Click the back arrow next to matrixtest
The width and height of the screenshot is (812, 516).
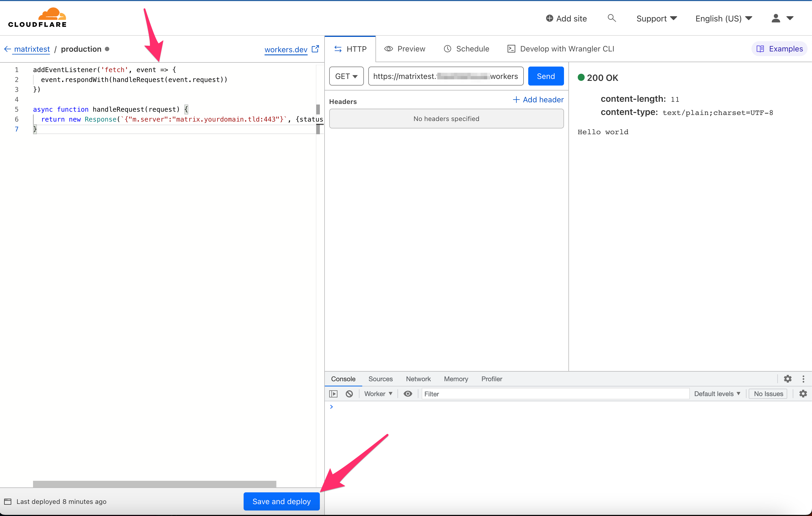pos(7,49)
